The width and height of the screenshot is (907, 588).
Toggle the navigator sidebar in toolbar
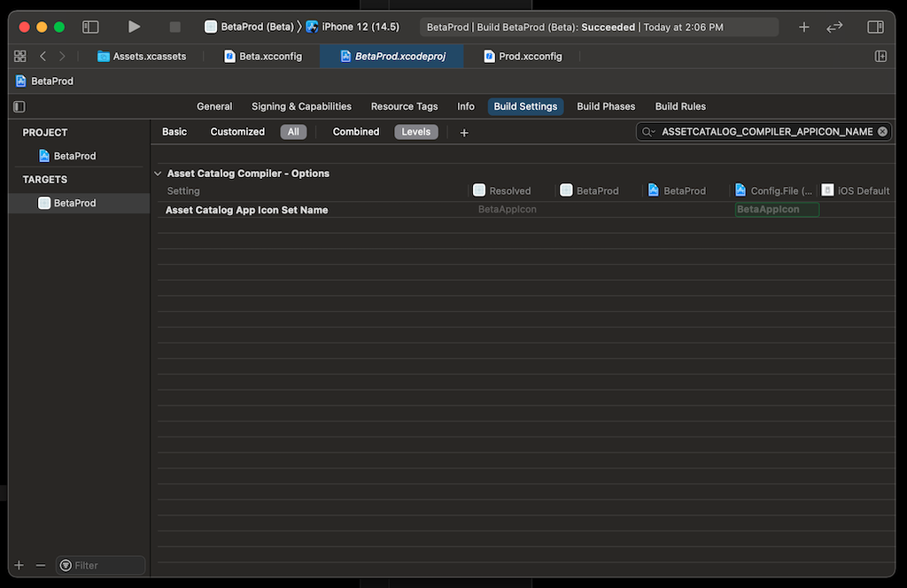point(90,27)
